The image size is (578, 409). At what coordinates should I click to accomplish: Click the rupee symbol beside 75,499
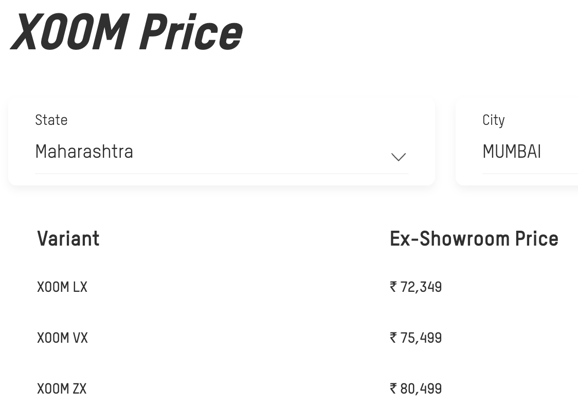point(393,337)
